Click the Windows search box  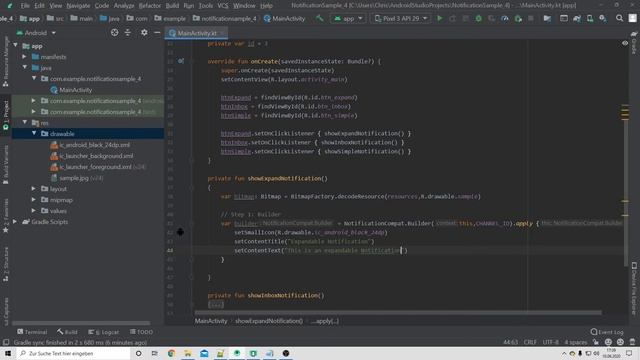pos(74,353)
